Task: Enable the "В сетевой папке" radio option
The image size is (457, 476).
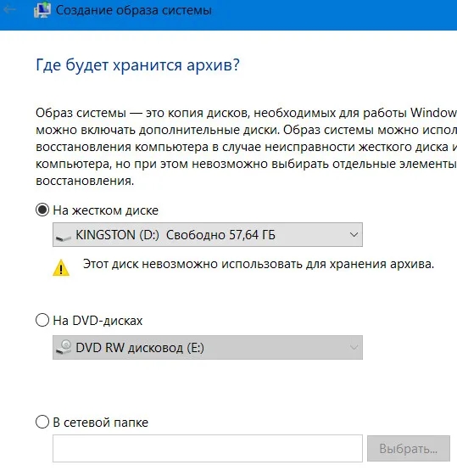Action: coord(42,422)
